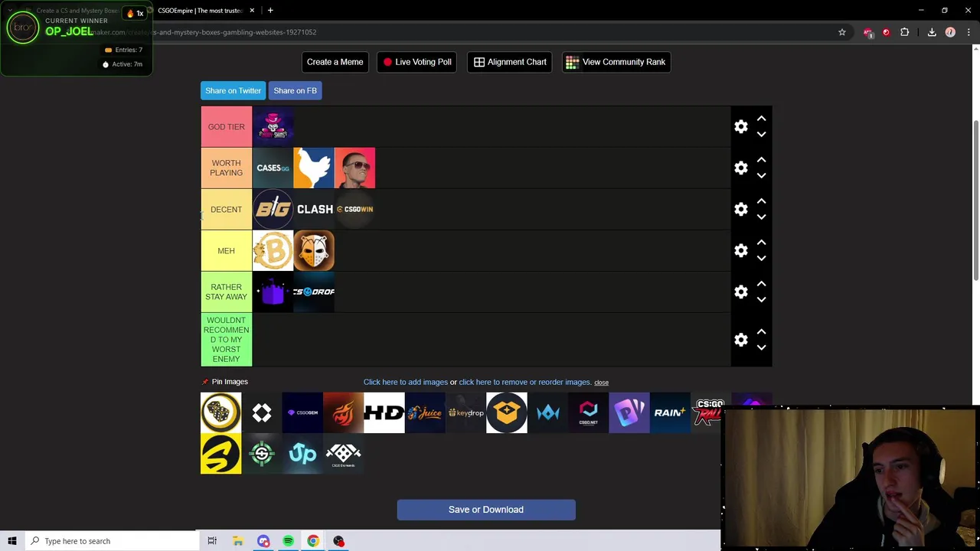
Task: Click the Create a Meme button
Action: click(x=335, y=62)
